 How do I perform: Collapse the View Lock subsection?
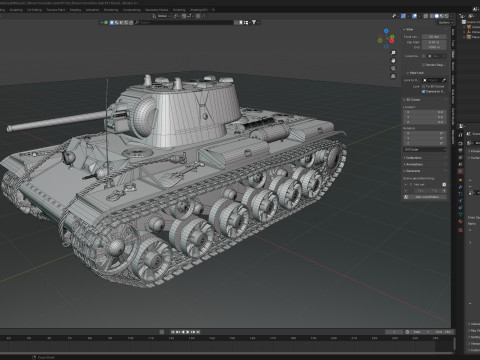tap(415, 73)
